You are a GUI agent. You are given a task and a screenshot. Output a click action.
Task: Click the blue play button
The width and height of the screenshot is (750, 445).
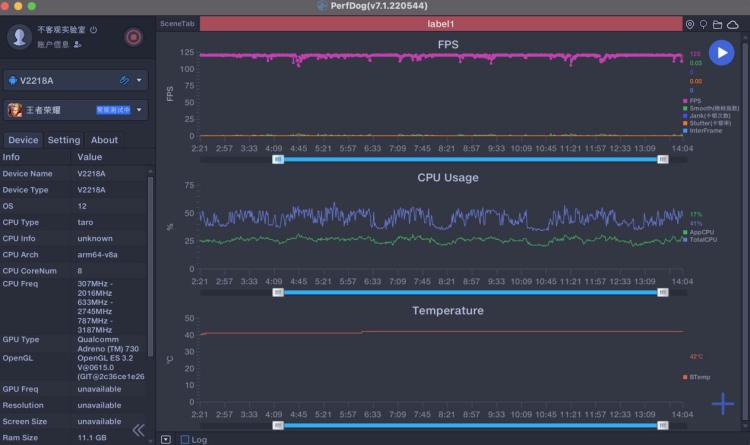pyautogui.click(x=721, y=53)
